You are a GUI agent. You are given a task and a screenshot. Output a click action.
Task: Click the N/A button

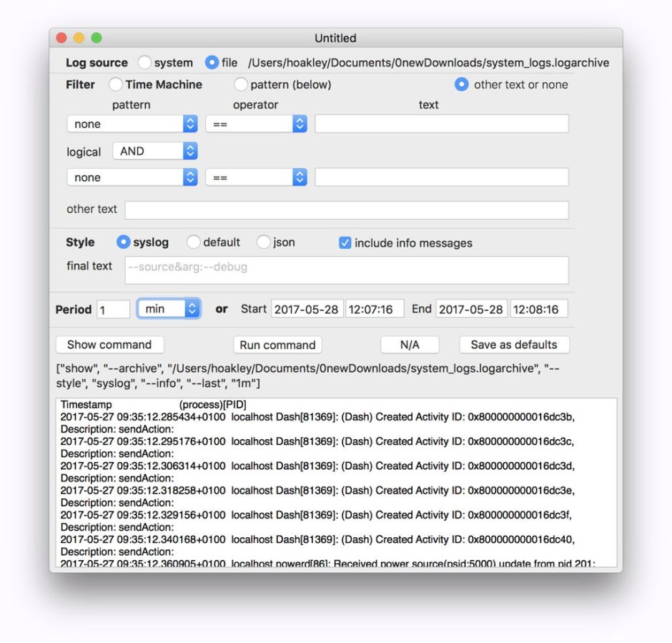click(x=410, y=345)
